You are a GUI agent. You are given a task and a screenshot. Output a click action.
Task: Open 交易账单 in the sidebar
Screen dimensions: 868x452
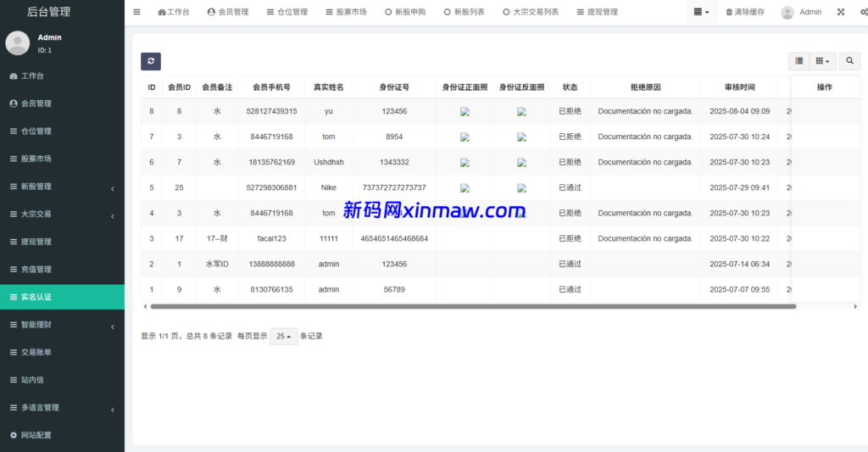tap(62, 352)
